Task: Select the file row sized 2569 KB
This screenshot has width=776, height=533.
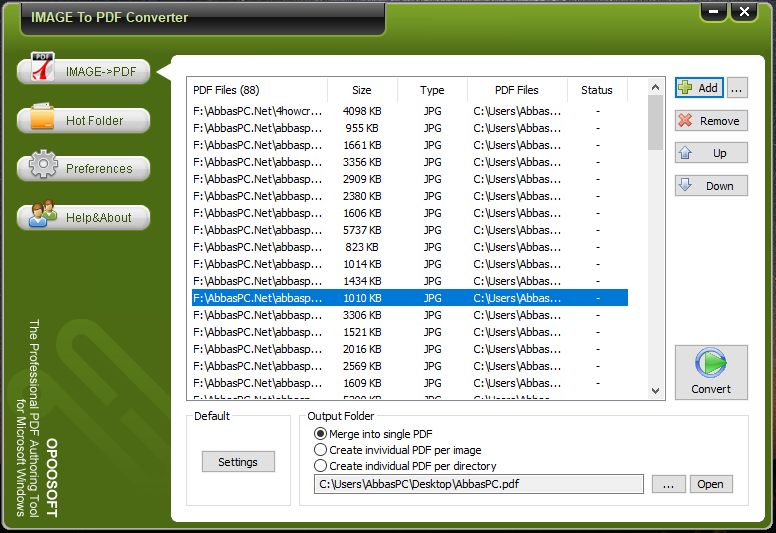Action: tap(410, 366)
